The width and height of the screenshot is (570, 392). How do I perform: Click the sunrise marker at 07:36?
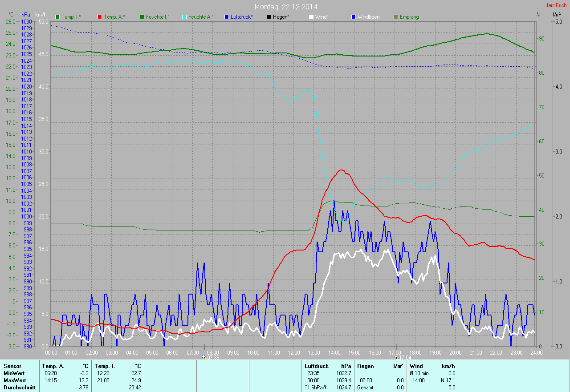[204, 357]
